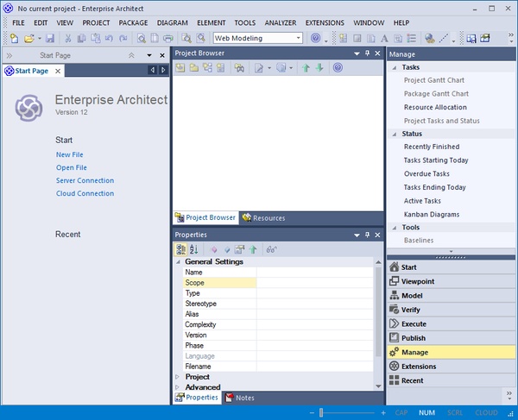Click the binoculars search icon in Project Browser
This screenshot has width=518, height=420.
tap(239, 67)
